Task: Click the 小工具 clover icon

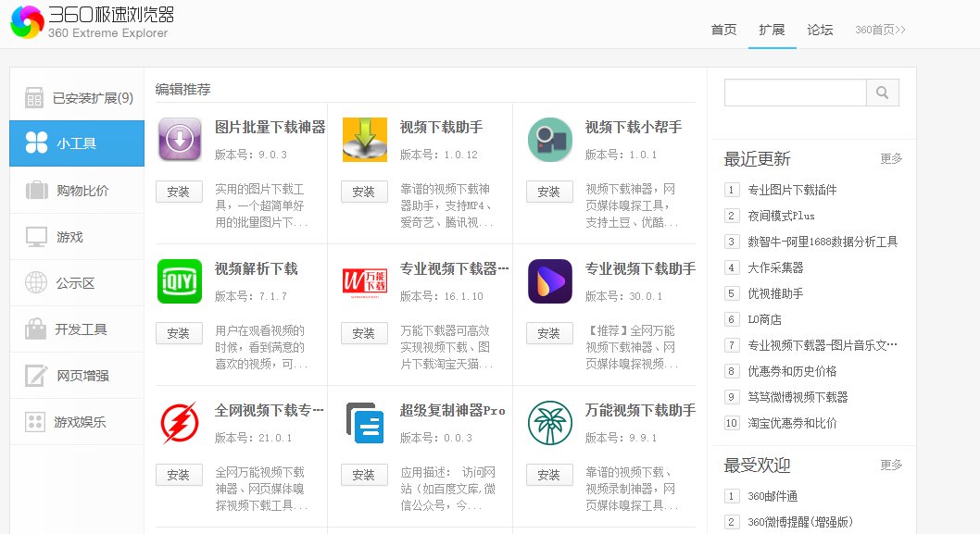Action: 36,143
